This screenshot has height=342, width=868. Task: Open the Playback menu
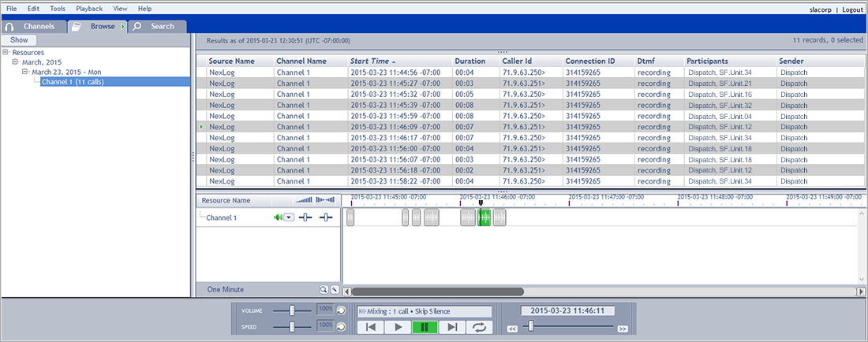click(88, 8)
